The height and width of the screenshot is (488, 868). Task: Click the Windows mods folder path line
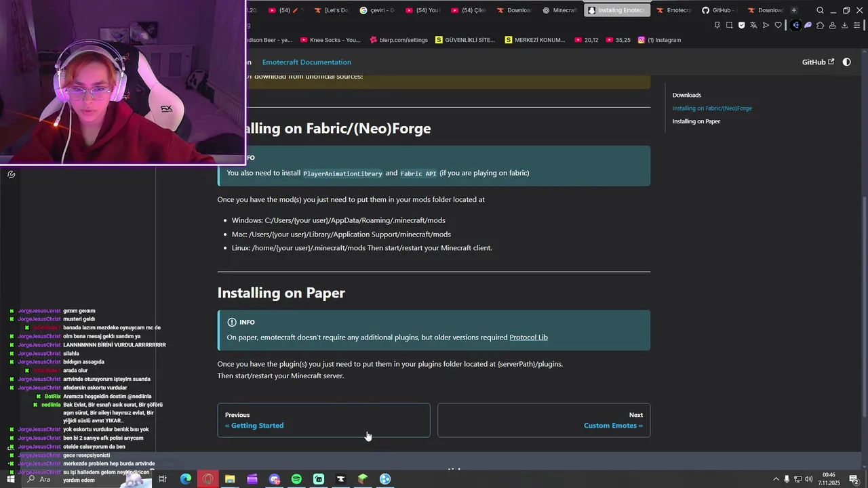338,220
